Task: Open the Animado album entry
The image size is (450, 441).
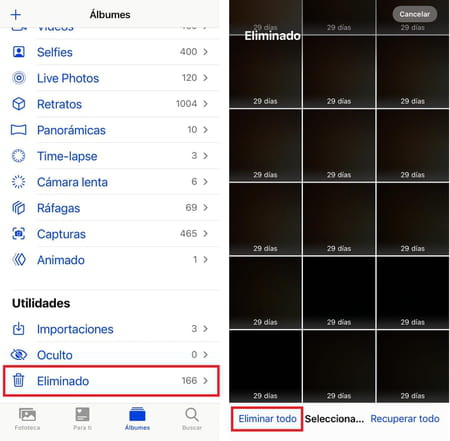Action: point(111,260)
